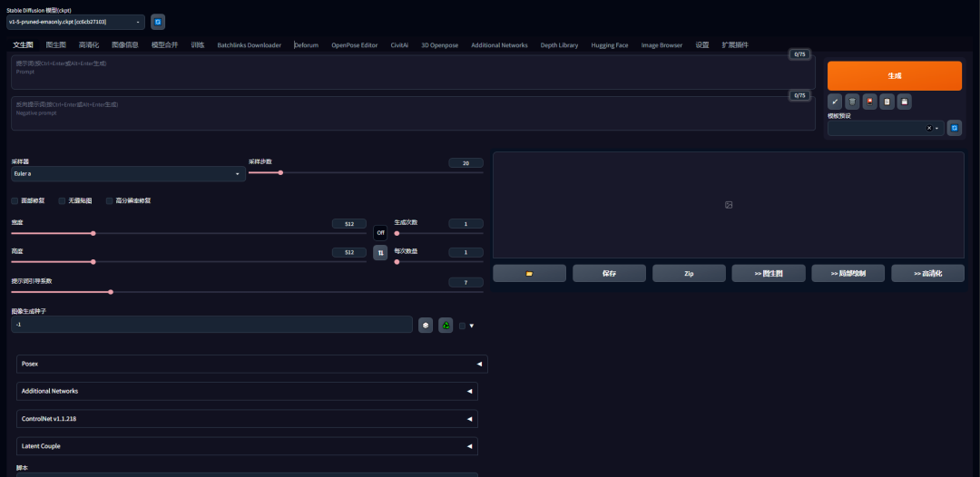The height and width of the screenshot is (477, 980).
Task: Click the save-style icon right of the clipboard
Action: tap(905, 102)
